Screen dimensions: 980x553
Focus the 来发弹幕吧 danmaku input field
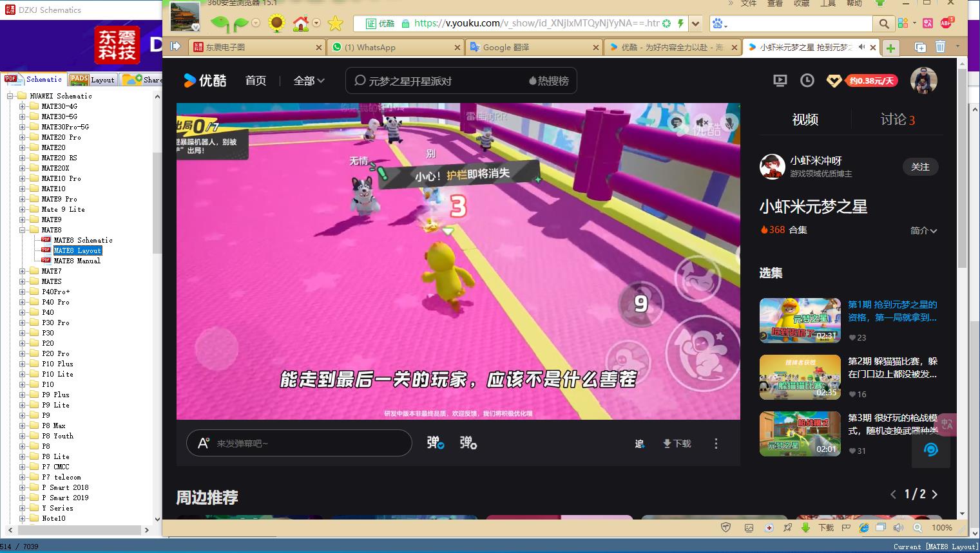tap(299, 443)
